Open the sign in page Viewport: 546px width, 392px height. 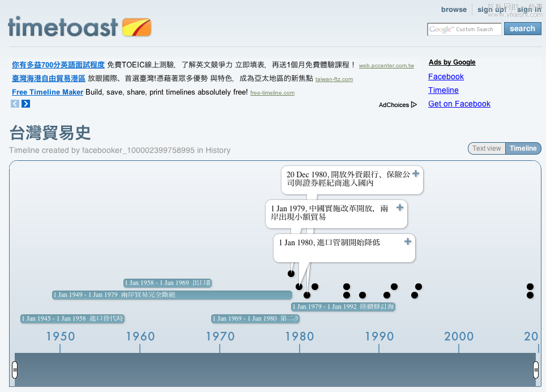click(x=529, y=10)
